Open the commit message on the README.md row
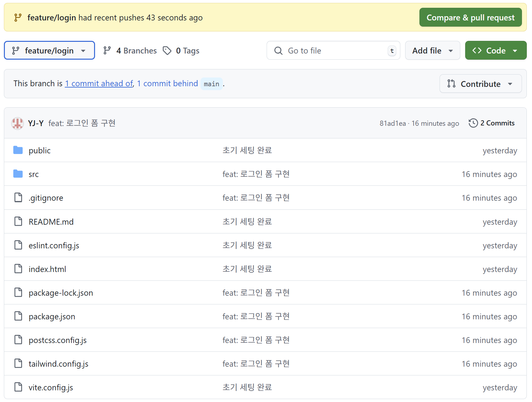The height and width of the screenshot is (402, 532). tap(247, 221)
